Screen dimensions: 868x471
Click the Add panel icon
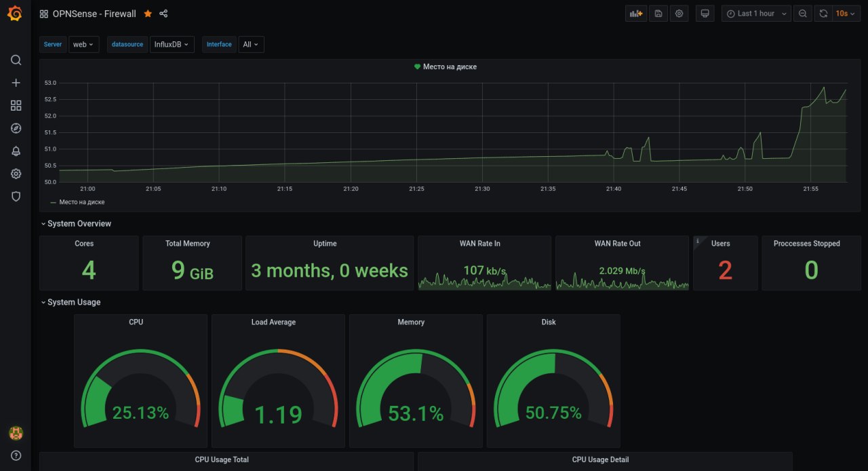(x=636, y=14)
